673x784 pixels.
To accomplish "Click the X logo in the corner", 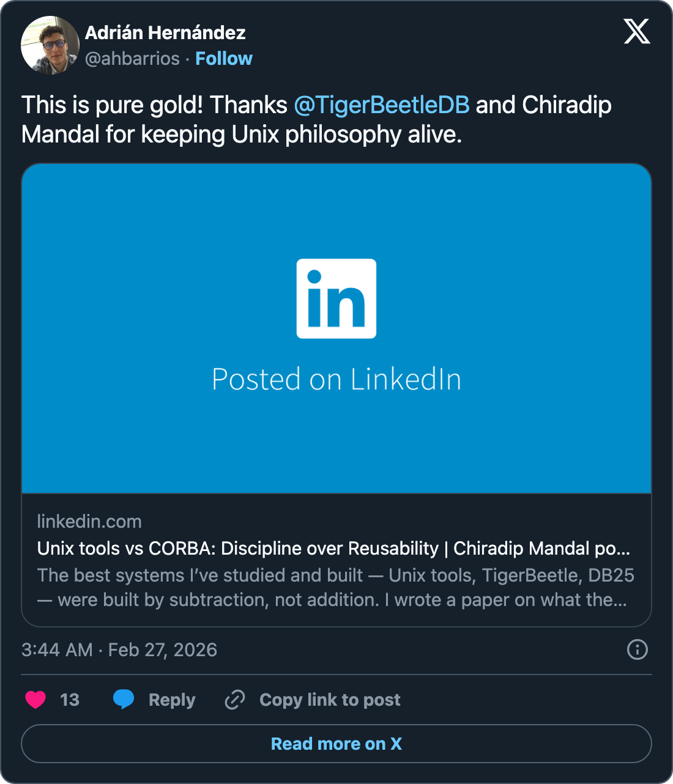I will click(x=636, y=31).
